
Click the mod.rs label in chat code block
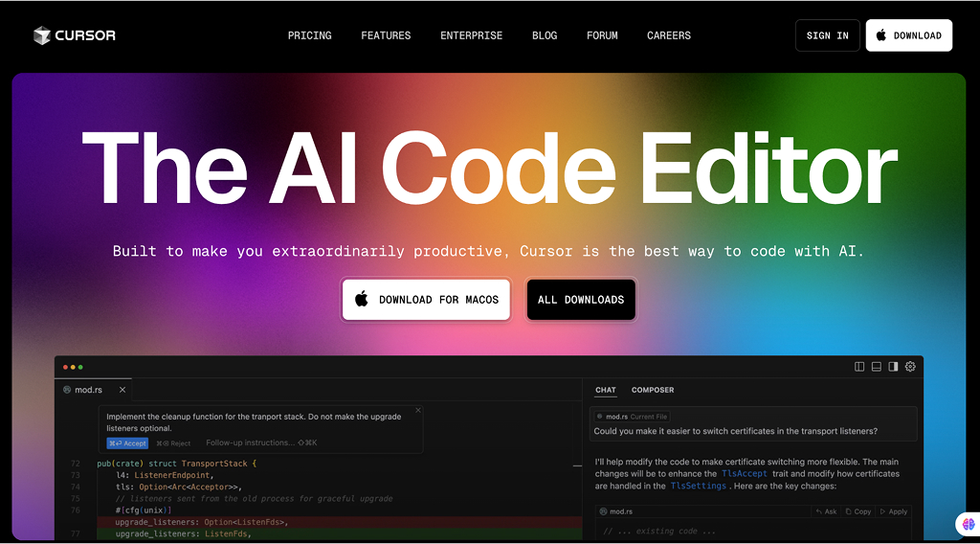(616, 511)
